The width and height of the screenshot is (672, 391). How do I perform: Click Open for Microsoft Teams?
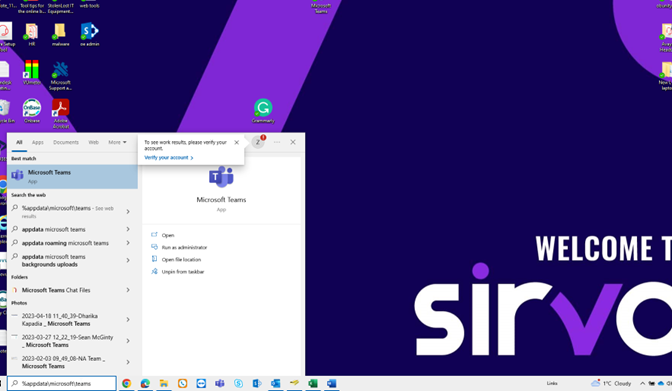(168, 235)
